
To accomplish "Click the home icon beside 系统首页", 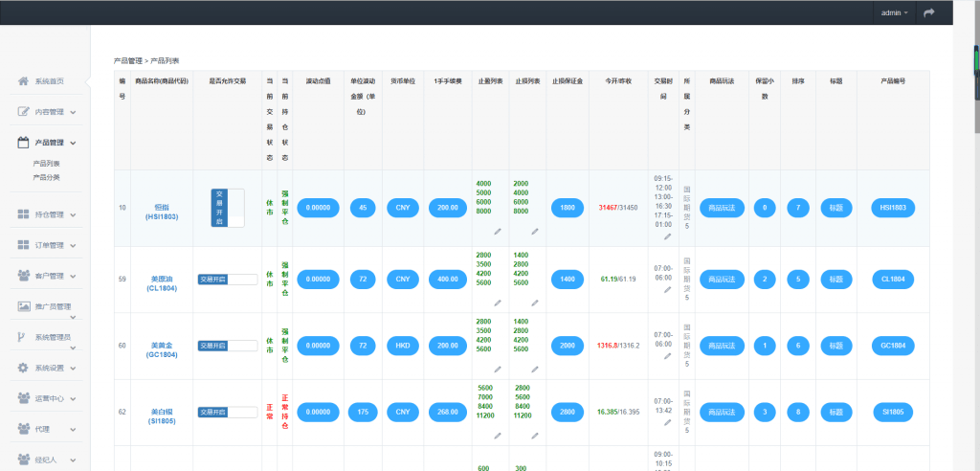I will pos(23,80).
